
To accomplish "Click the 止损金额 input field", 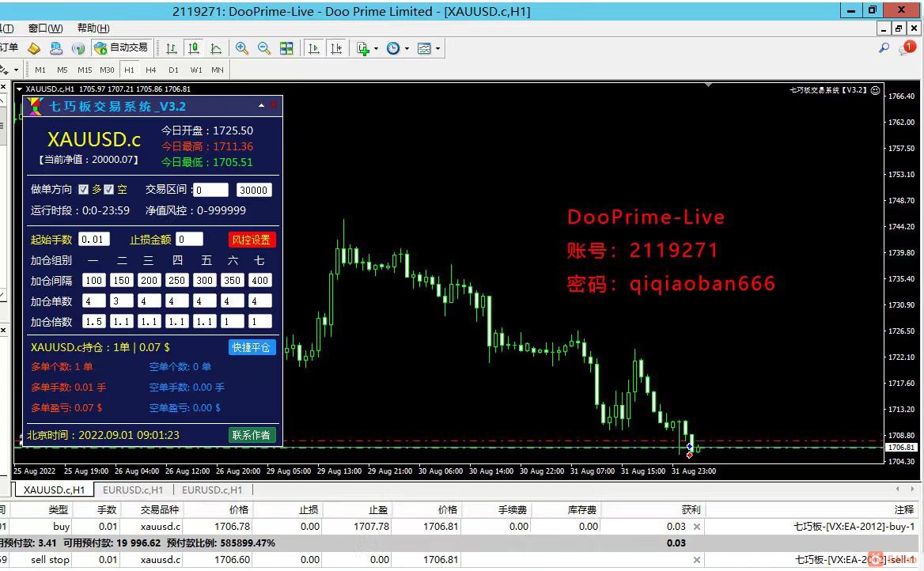I will click(x=190, y=239).
